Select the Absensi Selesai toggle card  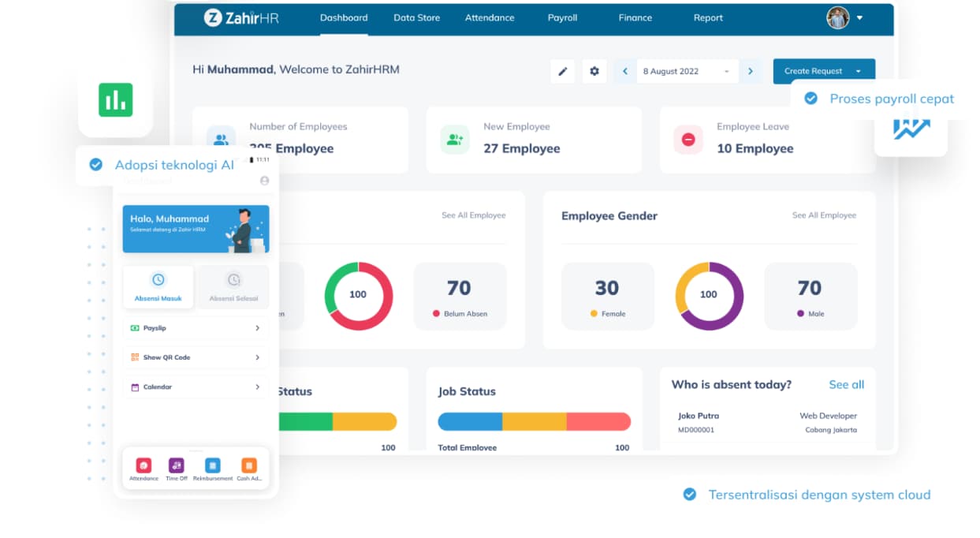233,286
